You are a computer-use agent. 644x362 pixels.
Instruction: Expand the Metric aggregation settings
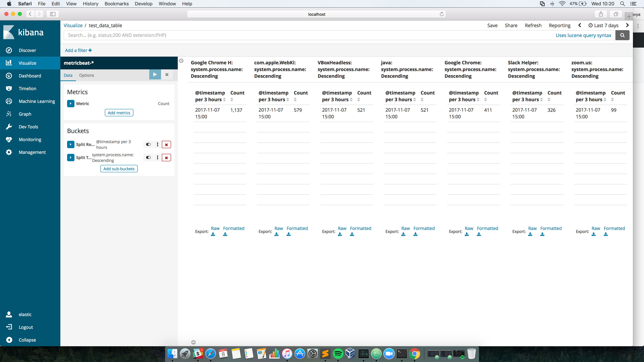coord(70,103)
